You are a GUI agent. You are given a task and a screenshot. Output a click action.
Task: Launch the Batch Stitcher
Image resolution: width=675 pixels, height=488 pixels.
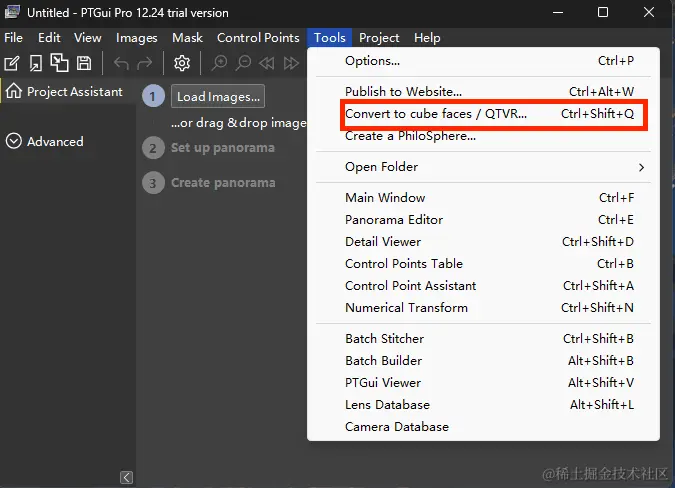(483, 339)
